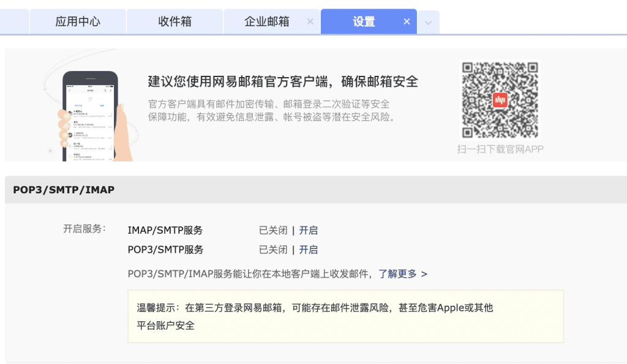Click 已关闭 status beside IMAP/SMTP服务

click(273, 231)
